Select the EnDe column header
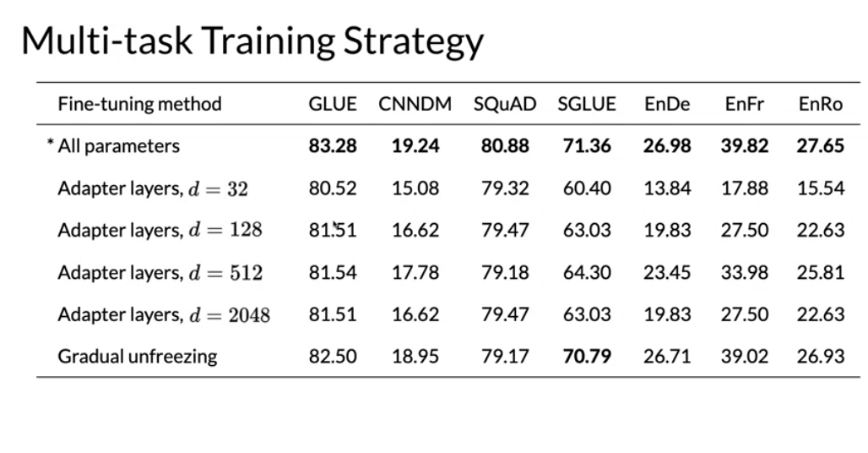The width and height of the screenshot is (868, 453). (667, 104)
